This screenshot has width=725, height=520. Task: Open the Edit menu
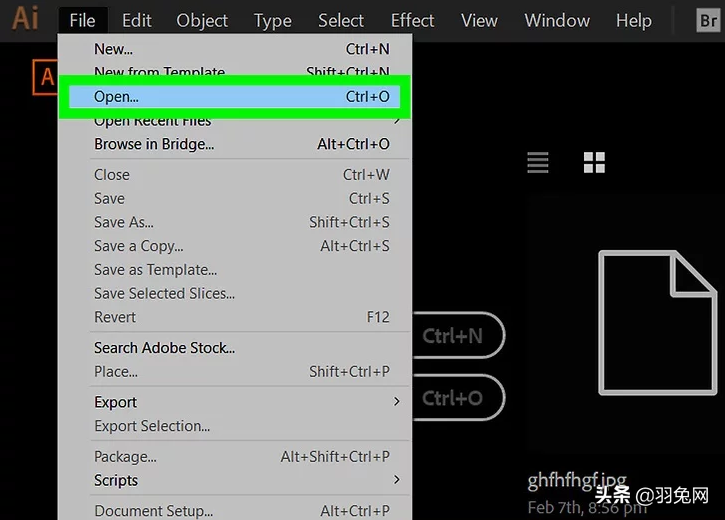point(136,20)
